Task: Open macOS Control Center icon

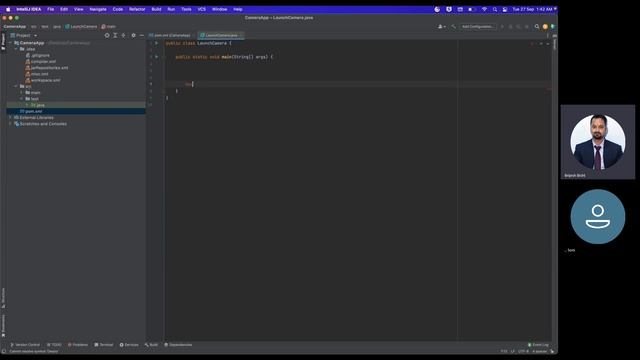Action: click(505, 9)
